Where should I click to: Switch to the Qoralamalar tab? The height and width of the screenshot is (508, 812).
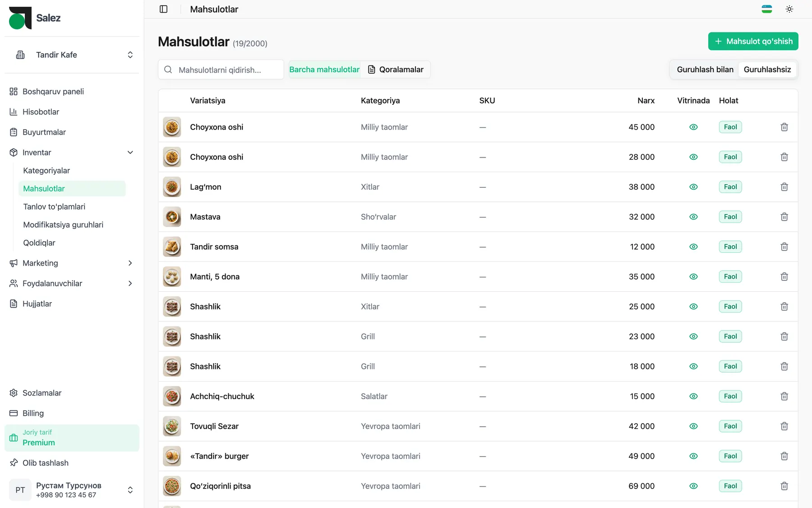click(x=396, y=70)
